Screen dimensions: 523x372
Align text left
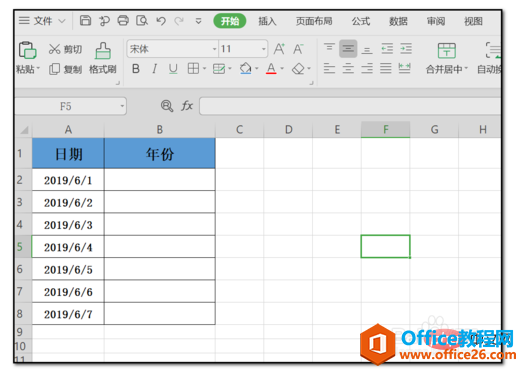[330, 68]
